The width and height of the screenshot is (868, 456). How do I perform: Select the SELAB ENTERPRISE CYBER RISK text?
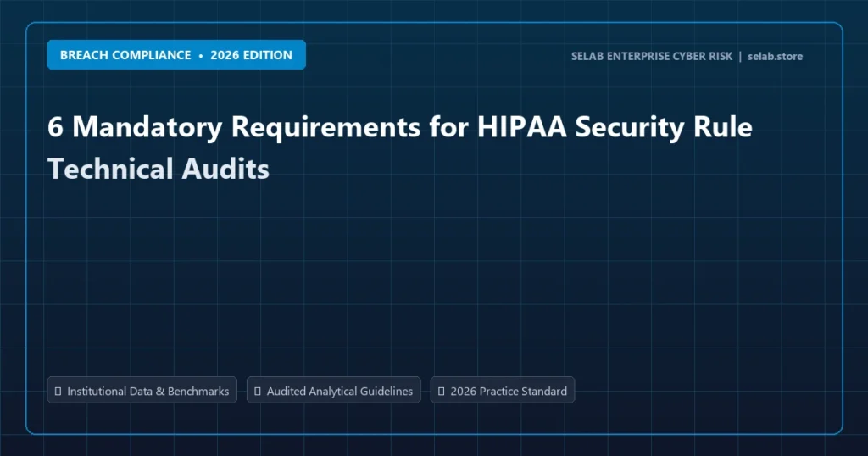(652, 57)
